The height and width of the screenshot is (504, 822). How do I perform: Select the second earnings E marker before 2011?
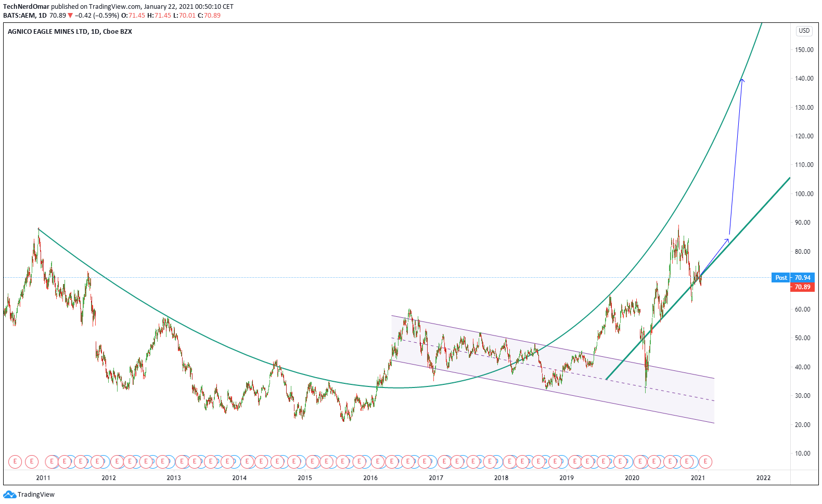tap(32, 461)
